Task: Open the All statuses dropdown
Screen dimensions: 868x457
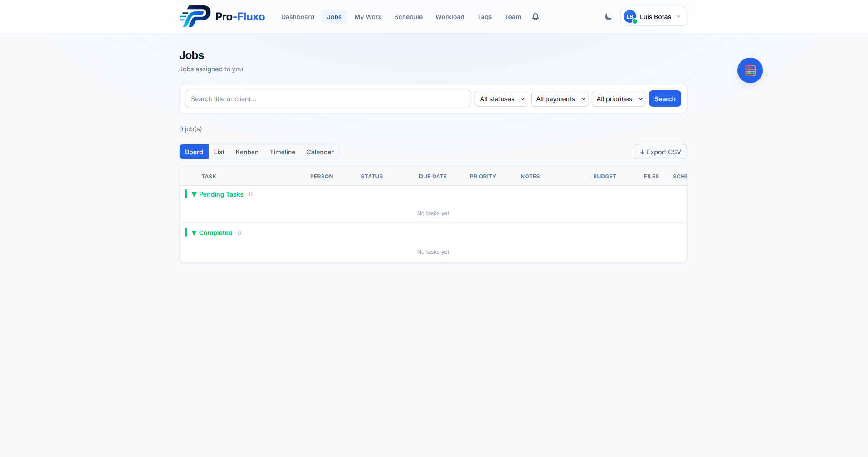Action: pos(501,98)
